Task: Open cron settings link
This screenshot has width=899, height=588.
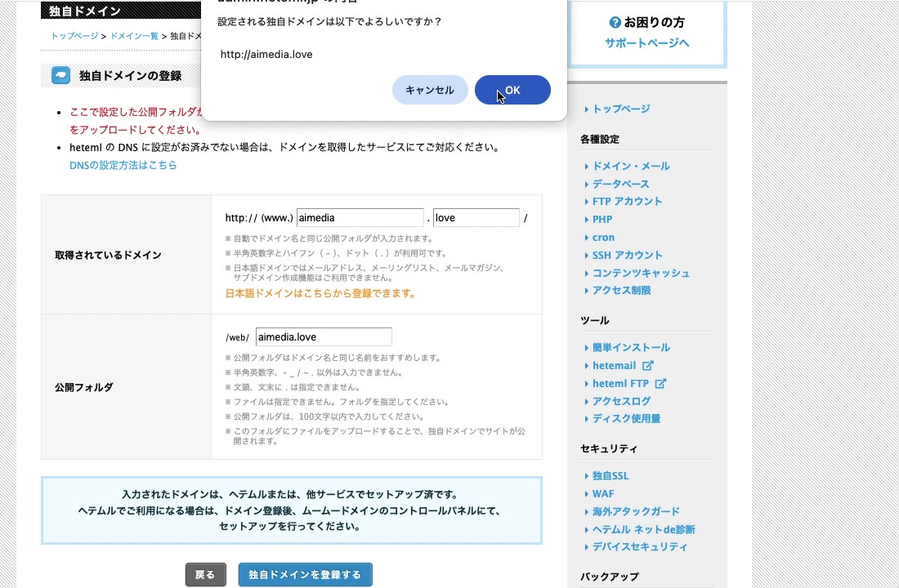Action: click(603, 238)
